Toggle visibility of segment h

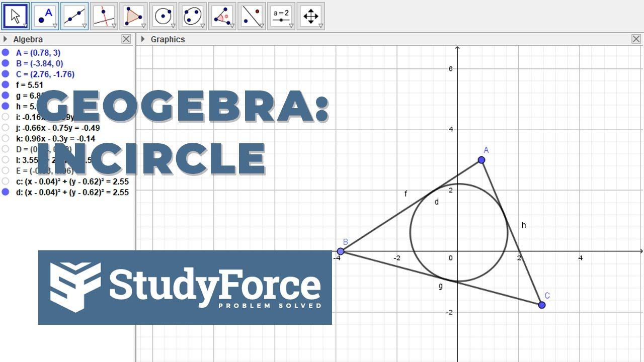click(x=6, y=106)
